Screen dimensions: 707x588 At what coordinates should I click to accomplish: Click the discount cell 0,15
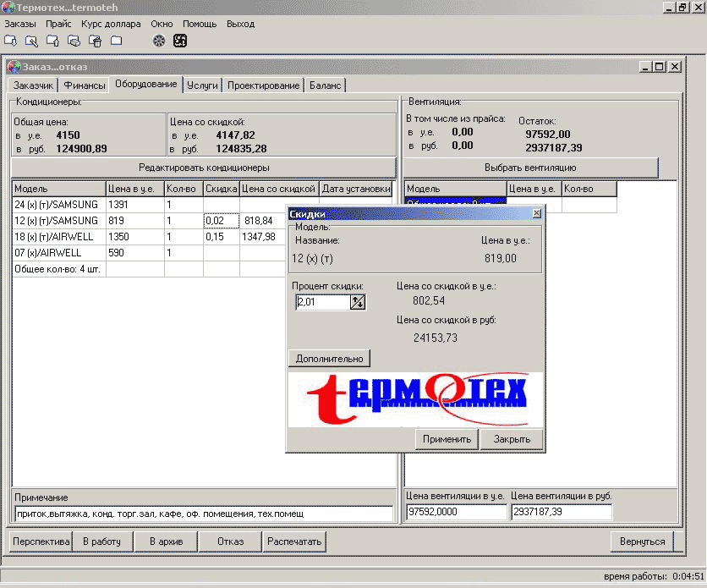222,237
